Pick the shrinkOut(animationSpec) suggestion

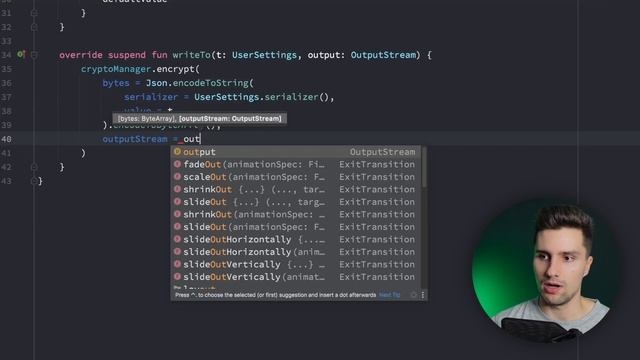297,215
